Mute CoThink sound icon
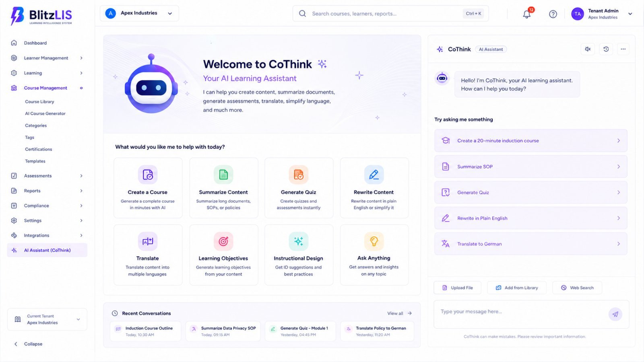This screenshot has width=644, height=362. pyautogui.click(x=588, y=49)
